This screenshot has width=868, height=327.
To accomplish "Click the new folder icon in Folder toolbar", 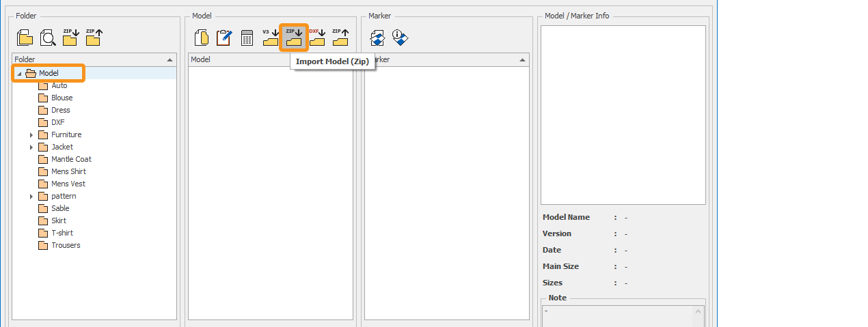I will pos(25,38).
